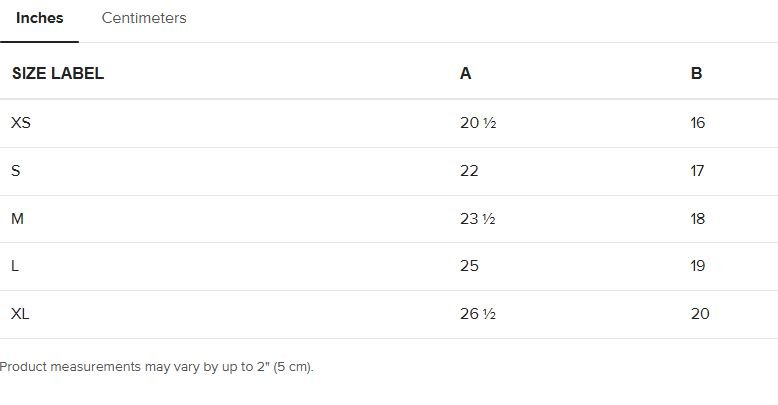The height and width of the screenshot is (405, 778).
Task: Click the 26 ½ value in XL row
Action: tap(478, 314)
